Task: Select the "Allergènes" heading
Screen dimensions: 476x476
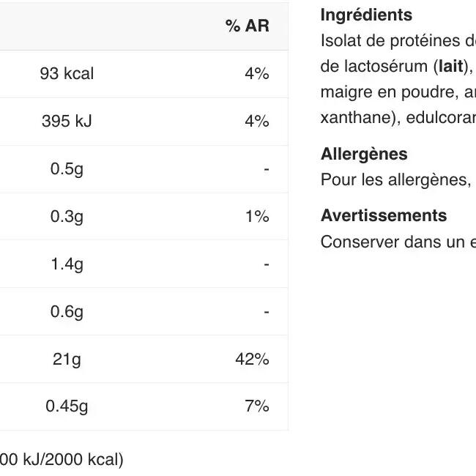Action: pos(364,155)
